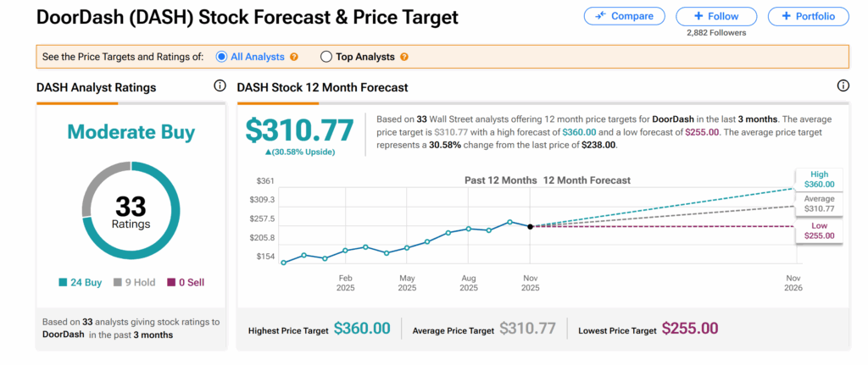
Task: Click the info icon beside DASH Analyst Ratings
Action: [x=220, y=86]
